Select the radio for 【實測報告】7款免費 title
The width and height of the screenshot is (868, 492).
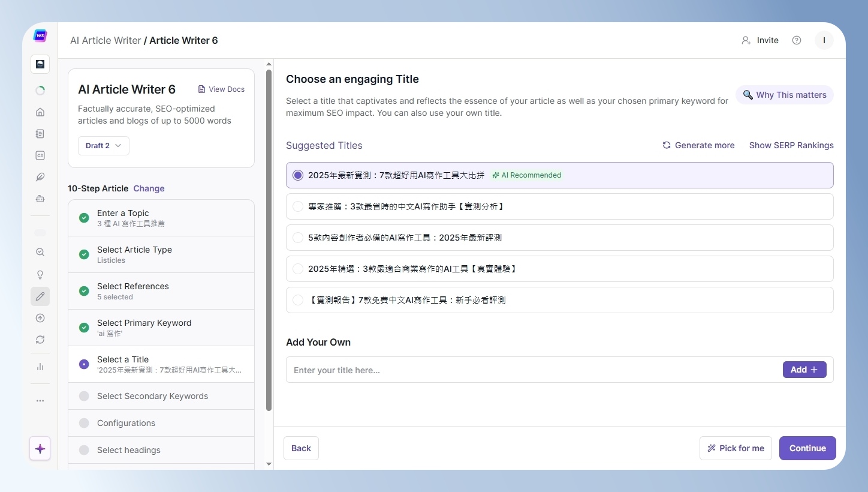pos(298,300)
